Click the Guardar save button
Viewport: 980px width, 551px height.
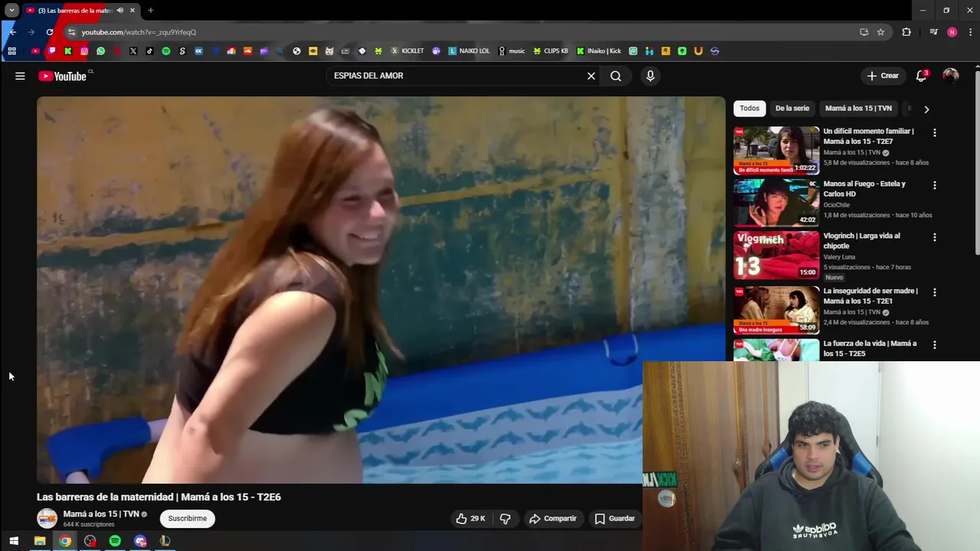point(615,518)
